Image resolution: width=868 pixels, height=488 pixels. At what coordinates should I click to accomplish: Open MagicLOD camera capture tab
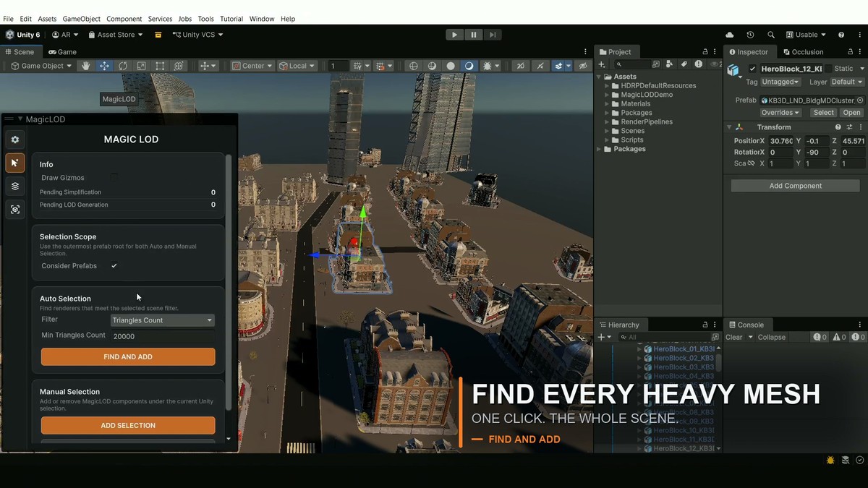pyautogui.click(x=15, y=209)
